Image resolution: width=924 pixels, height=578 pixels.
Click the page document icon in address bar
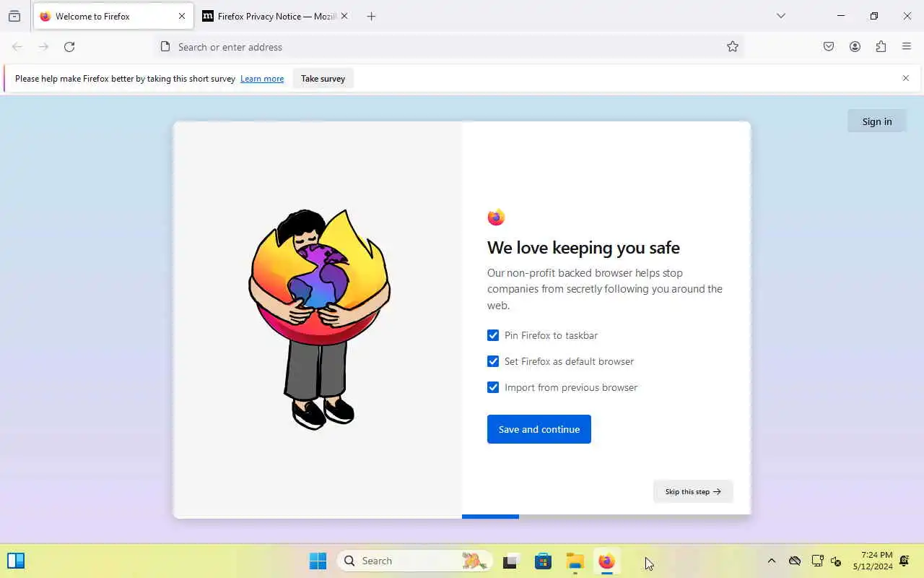coord(165,47)
